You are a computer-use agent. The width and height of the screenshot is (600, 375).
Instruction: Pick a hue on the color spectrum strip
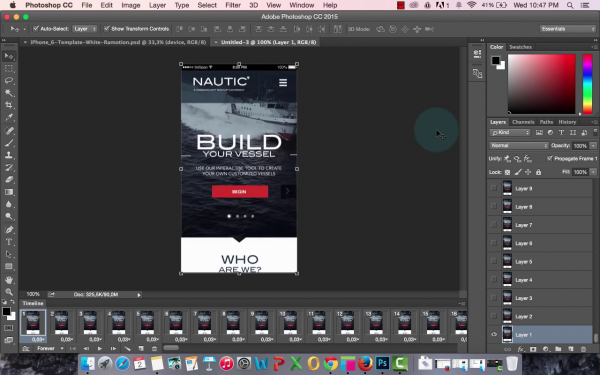click(587, 84)
